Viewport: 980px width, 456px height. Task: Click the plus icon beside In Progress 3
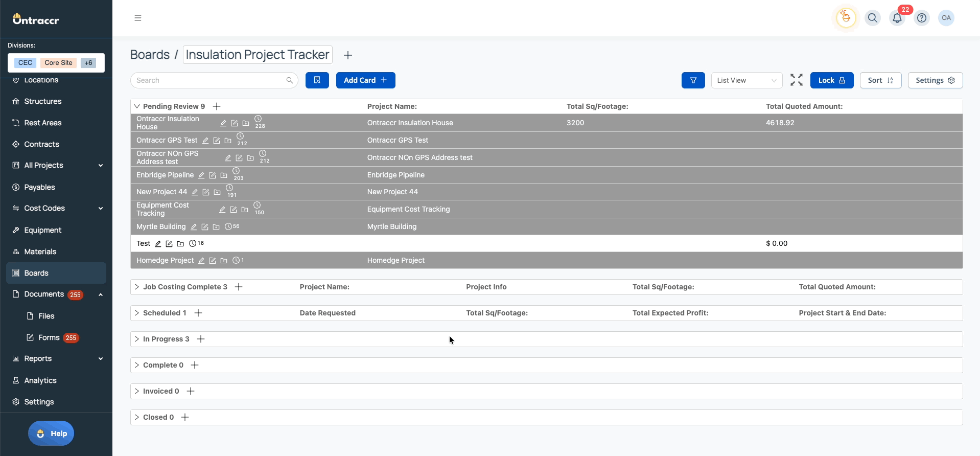click(x=201, y=339)
